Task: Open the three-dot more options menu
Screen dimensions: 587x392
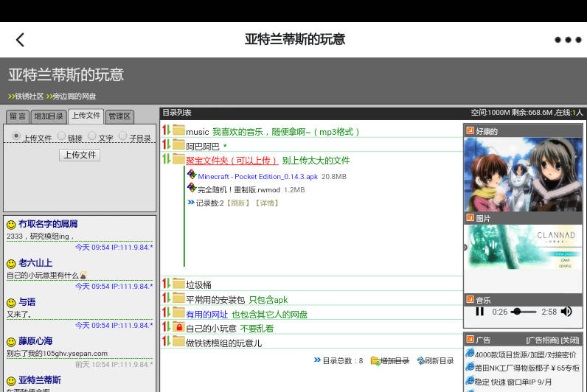Action: tap(567, 40)
